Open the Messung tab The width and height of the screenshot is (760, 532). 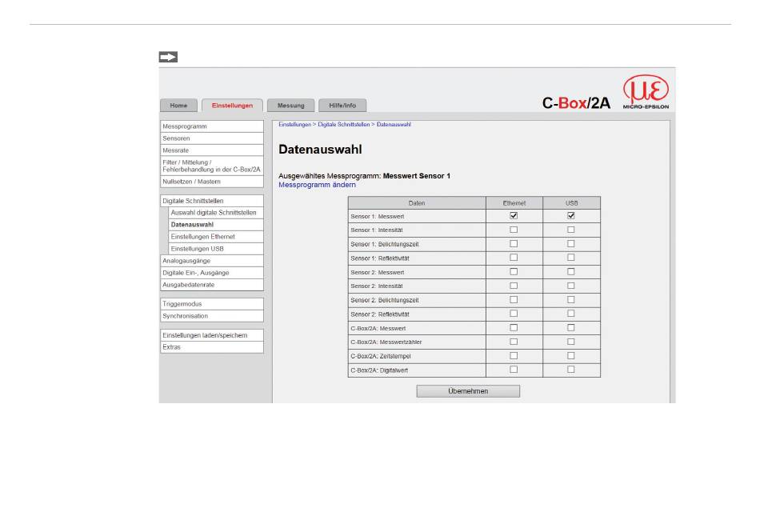pos(290,106)
